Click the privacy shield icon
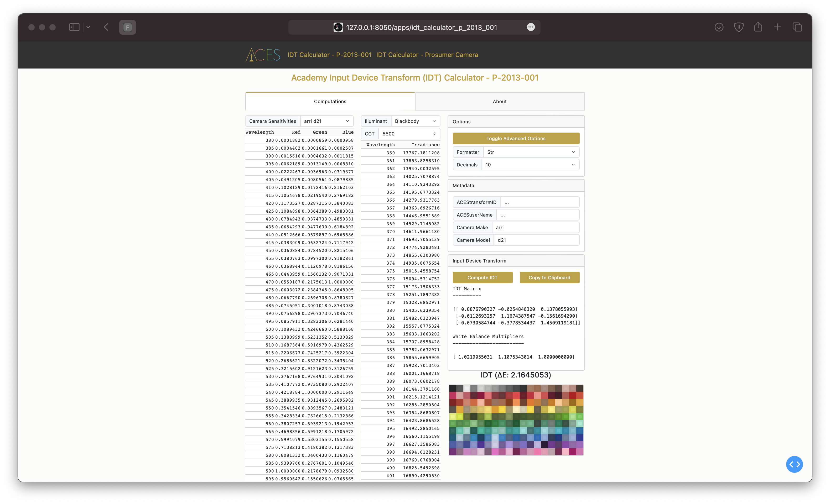This screenshot has width=830, height=504. pyautogui.click(x=738, y=27)
